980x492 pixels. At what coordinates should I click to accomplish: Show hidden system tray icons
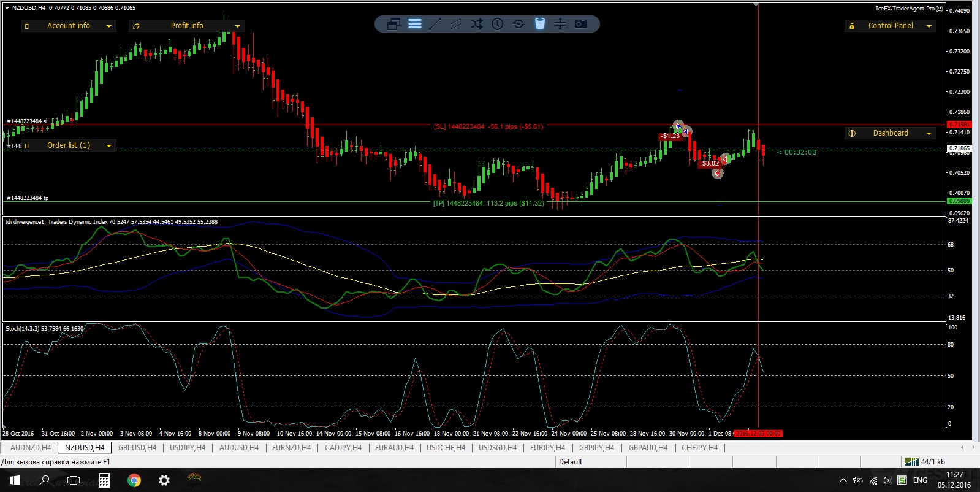[x=843, y=480]
